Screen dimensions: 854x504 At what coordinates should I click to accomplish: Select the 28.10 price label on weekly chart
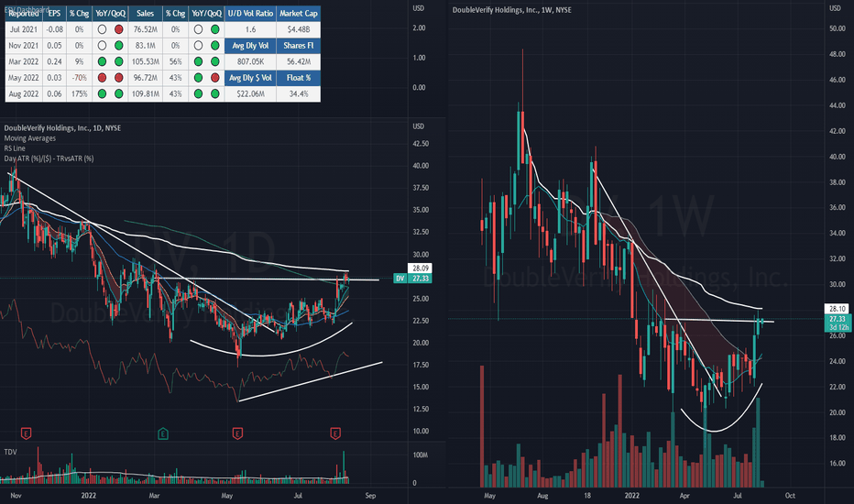point(838,309)
